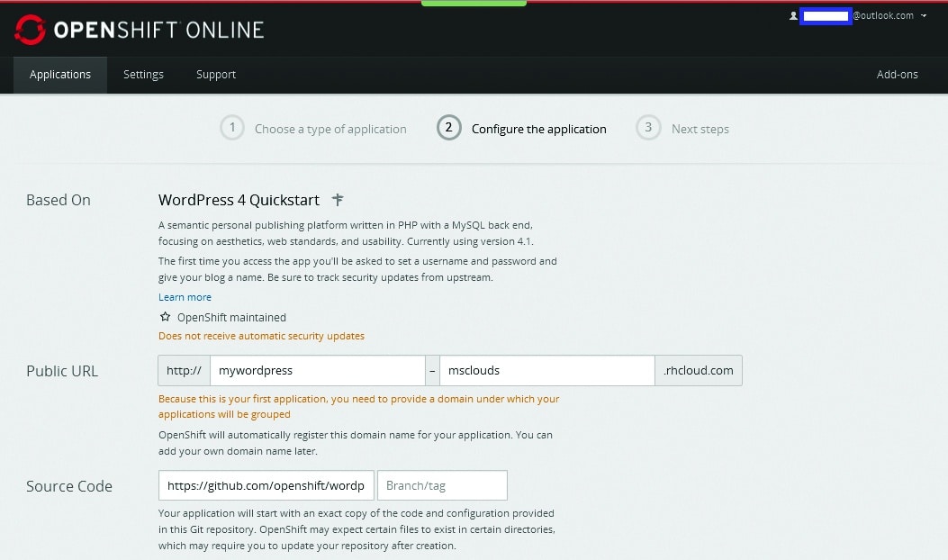
Task: Select step 1 Choose a type of application
Action: point(313,128)
